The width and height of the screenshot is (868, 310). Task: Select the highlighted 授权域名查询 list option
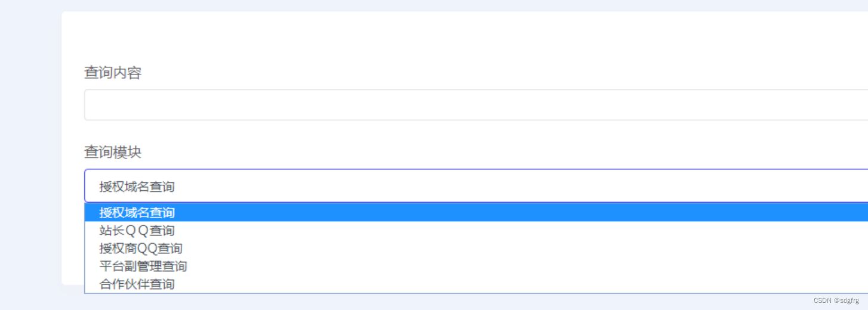[x=137, y=212]
